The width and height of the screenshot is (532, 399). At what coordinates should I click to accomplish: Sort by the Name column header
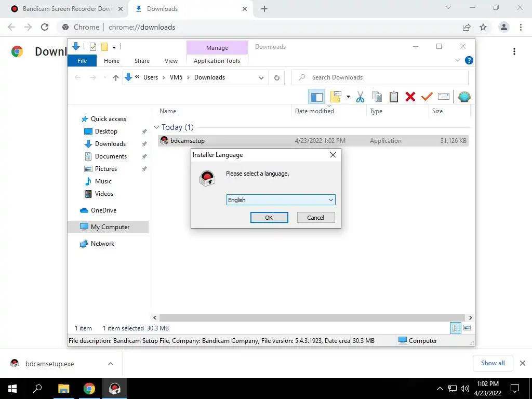[168, 111]
